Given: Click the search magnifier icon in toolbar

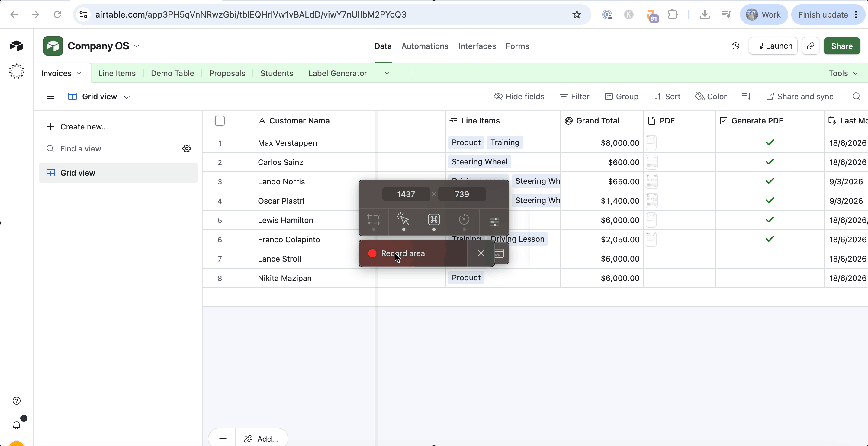Looking at the screenshot, I should 856,97.
